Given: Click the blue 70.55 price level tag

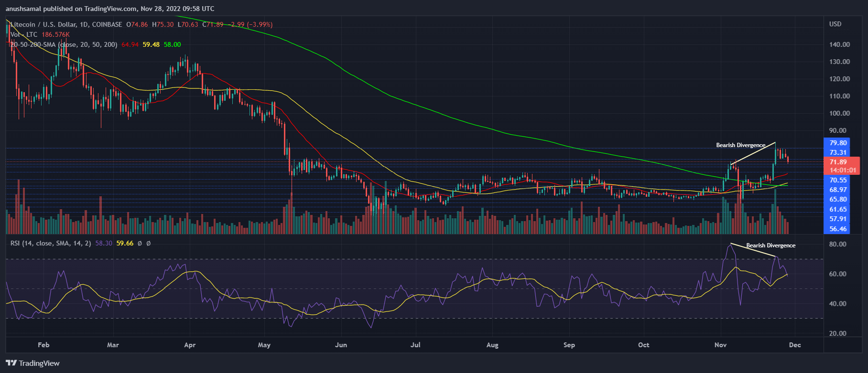Looking at the screenshot, I should [836, 180].
